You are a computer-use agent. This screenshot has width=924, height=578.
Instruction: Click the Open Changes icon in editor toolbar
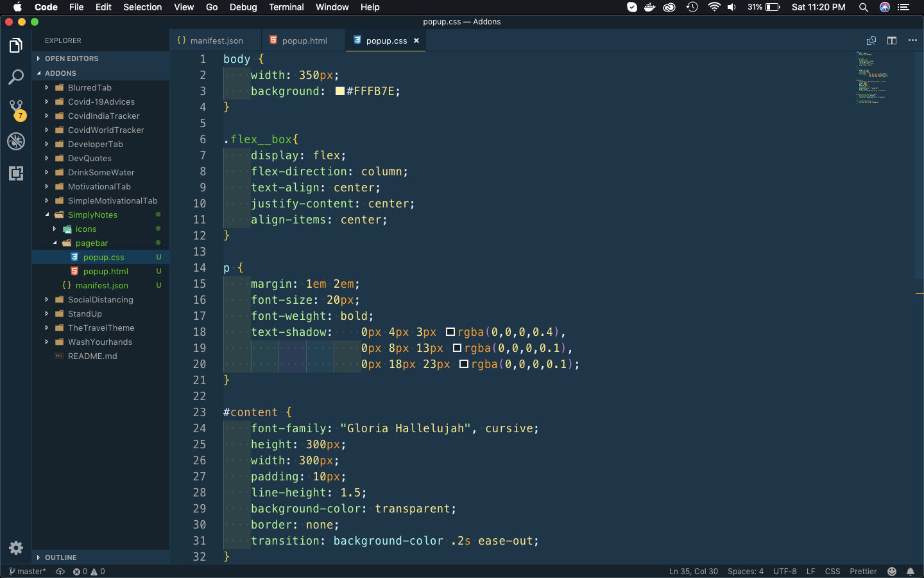(x=871, y=40)
